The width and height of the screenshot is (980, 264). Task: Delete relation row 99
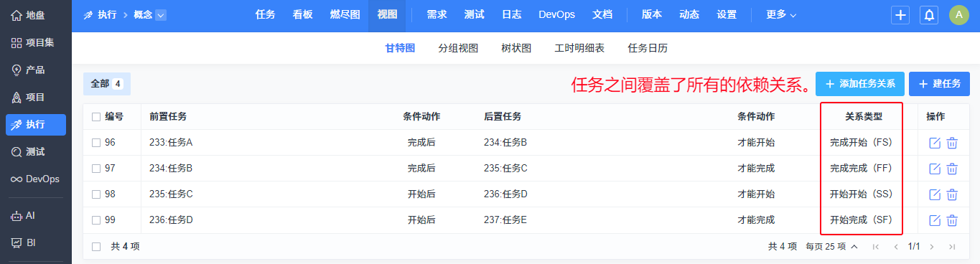click(952, 220)
